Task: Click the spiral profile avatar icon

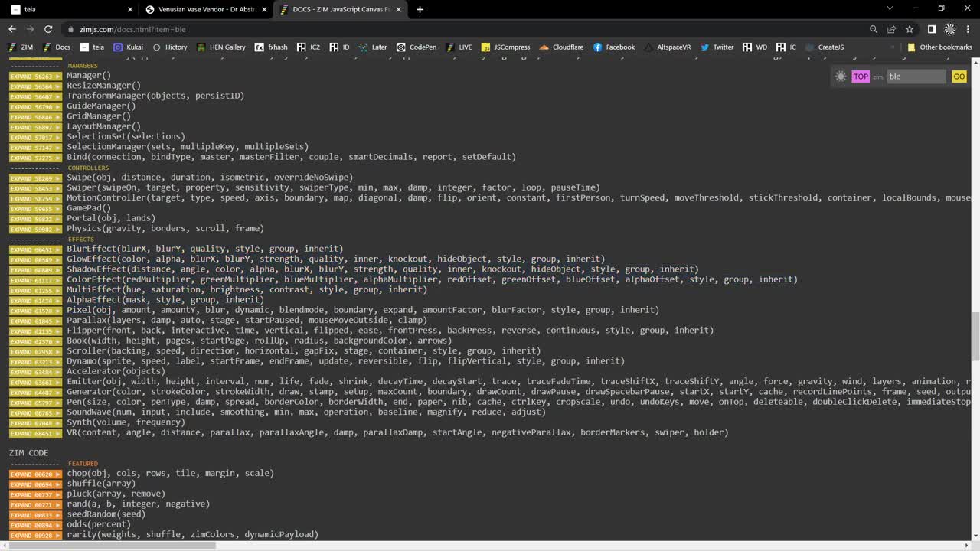Action: coord(950,29)
